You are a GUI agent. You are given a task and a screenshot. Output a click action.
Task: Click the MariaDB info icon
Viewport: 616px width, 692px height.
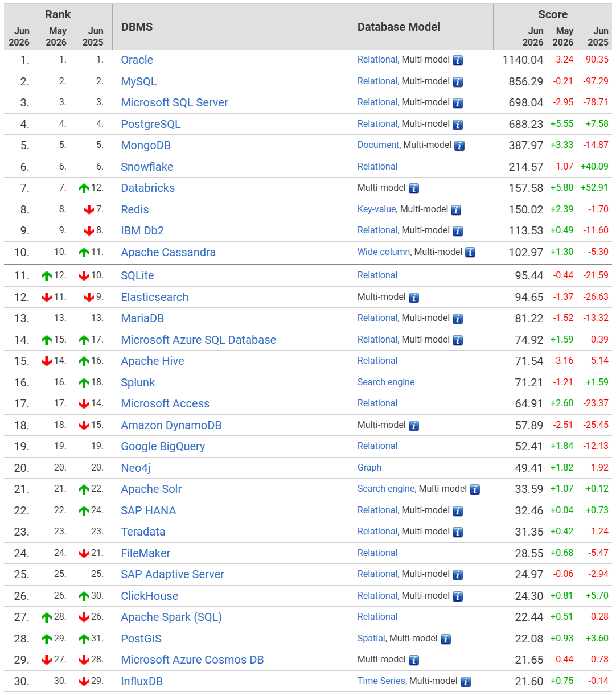pos(458,319)
